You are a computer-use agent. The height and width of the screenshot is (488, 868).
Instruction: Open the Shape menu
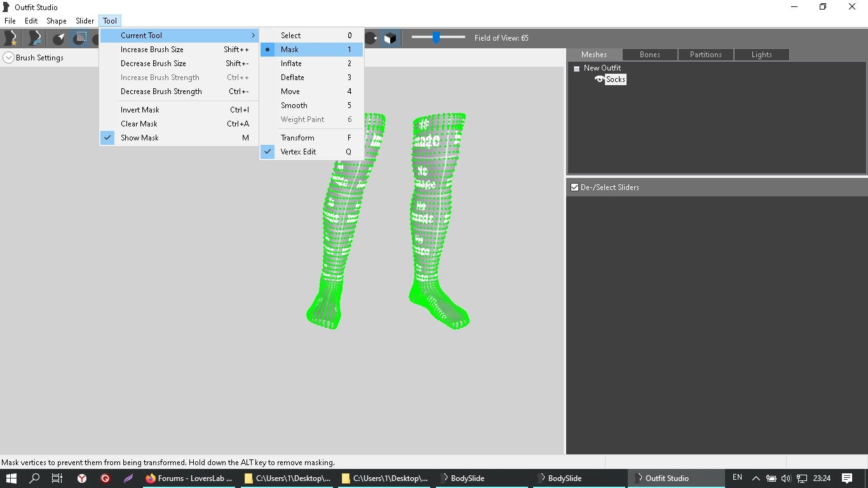[x=57, y=21]
